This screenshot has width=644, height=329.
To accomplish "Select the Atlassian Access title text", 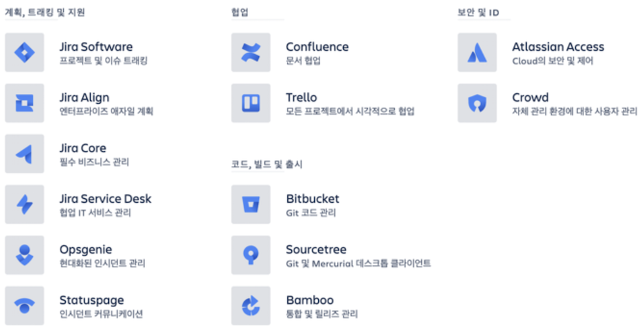I will pyautogui.click(x=558, y=47).
